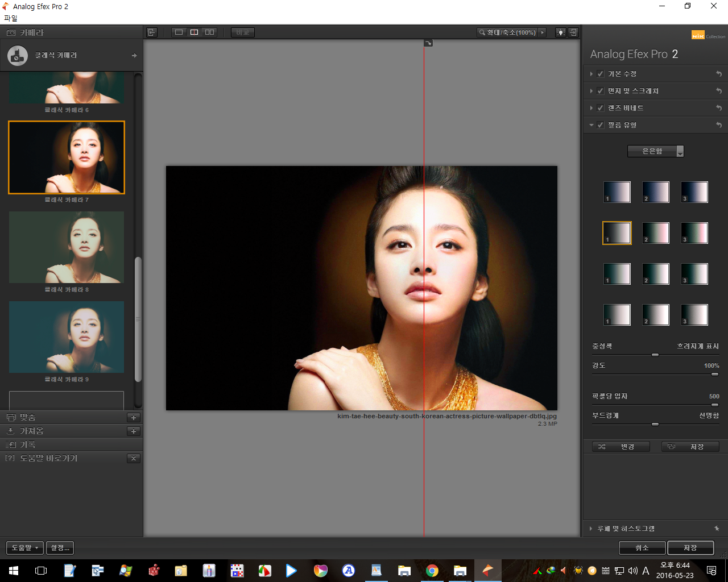The image size is (728, 582).
Task: Open the 파일 menu
Action: click(x=10, y=18)
